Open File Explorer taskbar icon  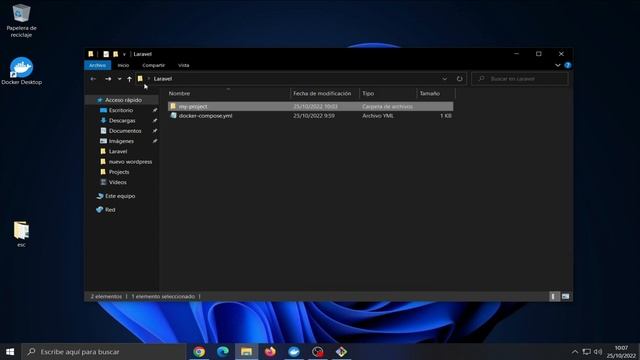pyautogui.click(x=247, y=351)
